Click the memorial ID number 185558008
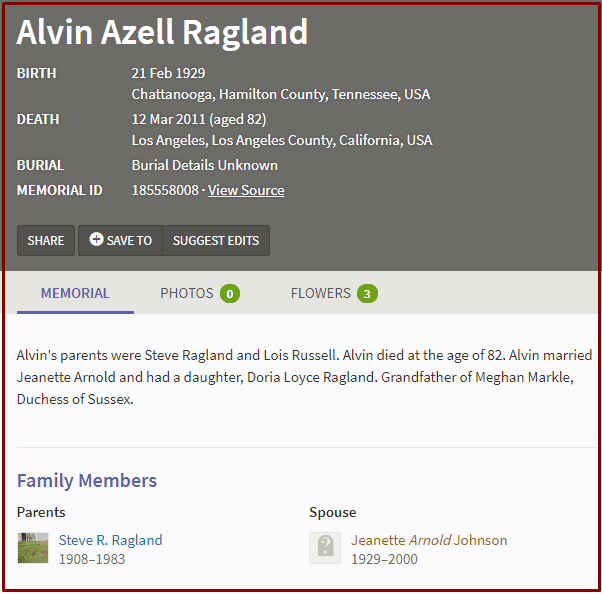Screen dimensions: 602x594 click(165, 190)
